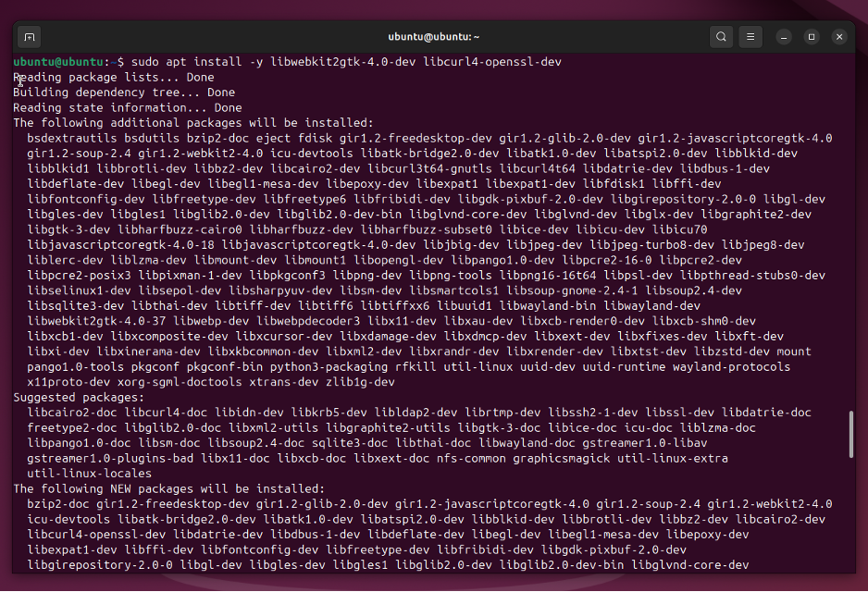Click the wayland-protocols package name
868x592 pixels.
(x=732, y=366)
